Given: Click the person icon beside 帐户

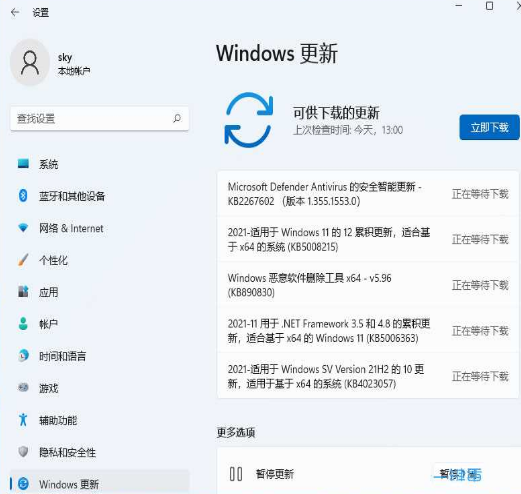Looking at the screenshot, I should pos(23,324).
